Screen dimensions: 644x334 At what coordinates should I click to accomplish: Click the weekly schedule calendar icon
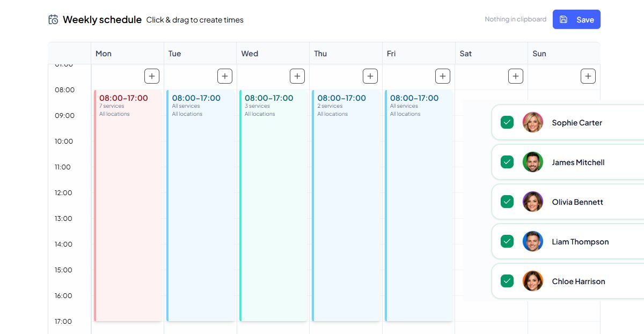click(x=53, y=20)
